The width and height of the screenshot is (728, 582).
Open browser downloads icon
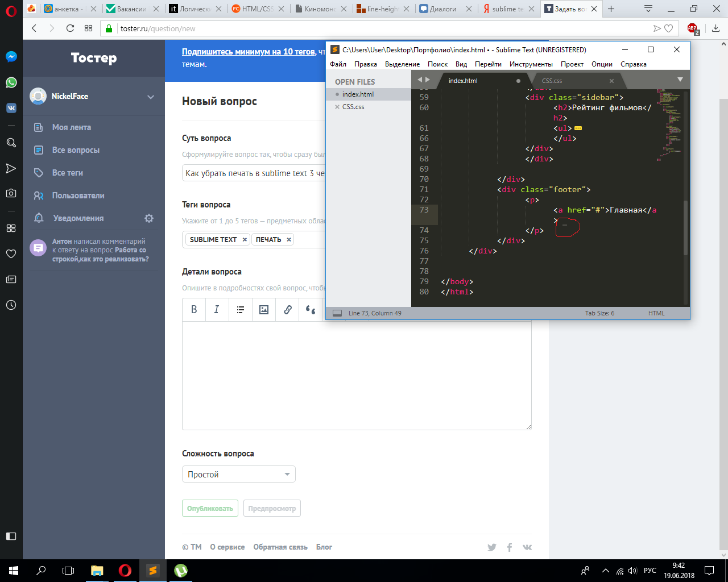(715, 28)
